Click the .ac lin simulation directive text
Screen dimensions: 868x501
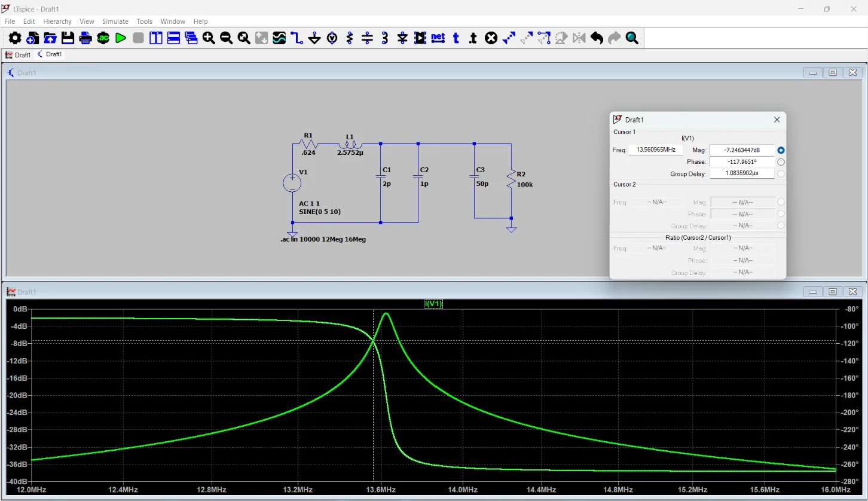323,239
